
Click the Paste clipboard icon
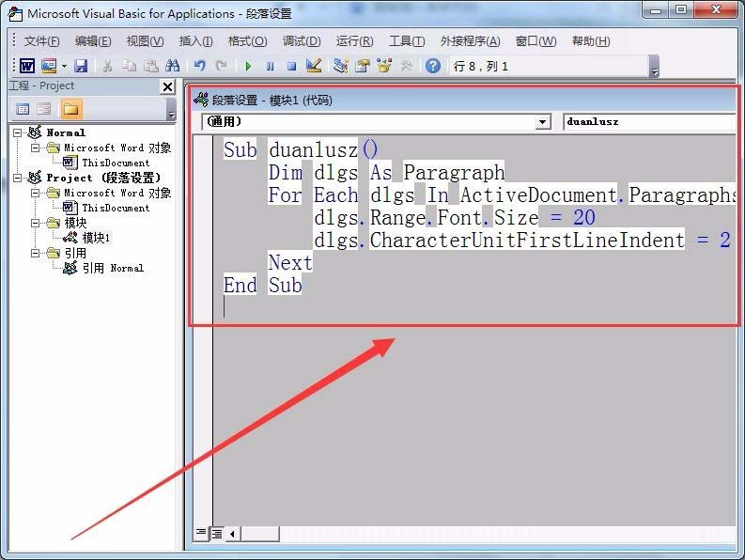pos(151,66)
